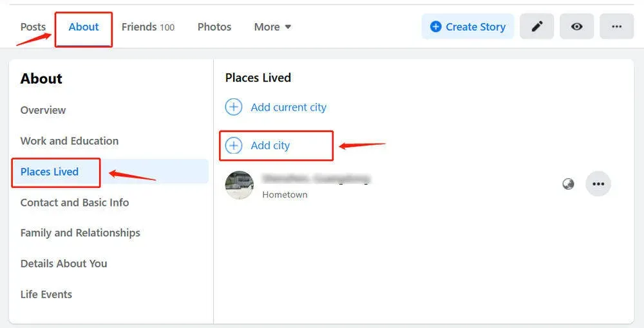The height and width of the screenshot is (328, 644).
Task: Open Family and Relationships section
Action: point(80,233)
